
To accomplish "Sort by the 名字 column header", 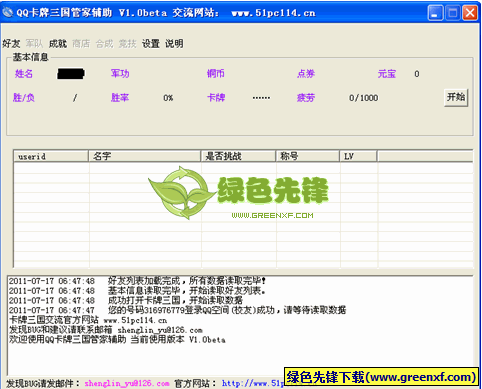I will [145, 156].
